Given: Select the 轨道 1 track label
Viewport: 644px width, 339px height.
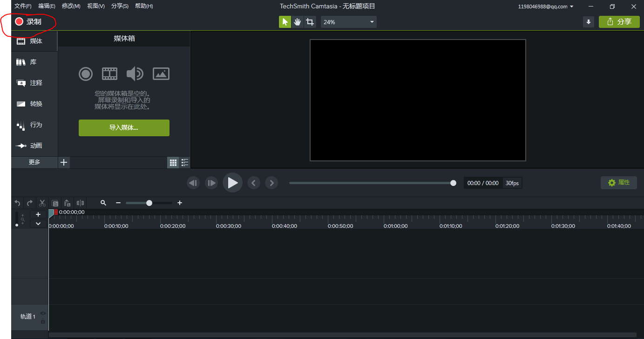Looking at the screenshot, I should [28, 317].
